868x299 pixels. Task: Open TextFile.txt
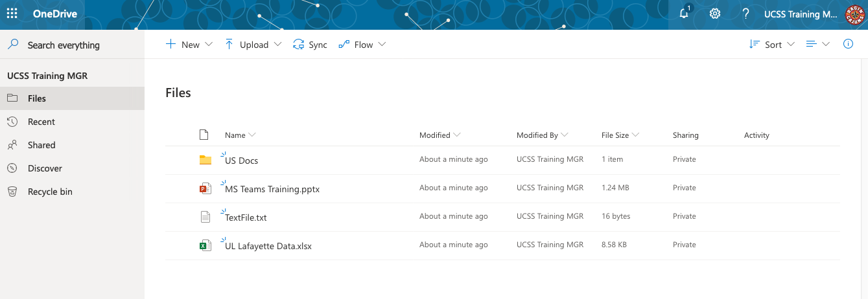246,217
